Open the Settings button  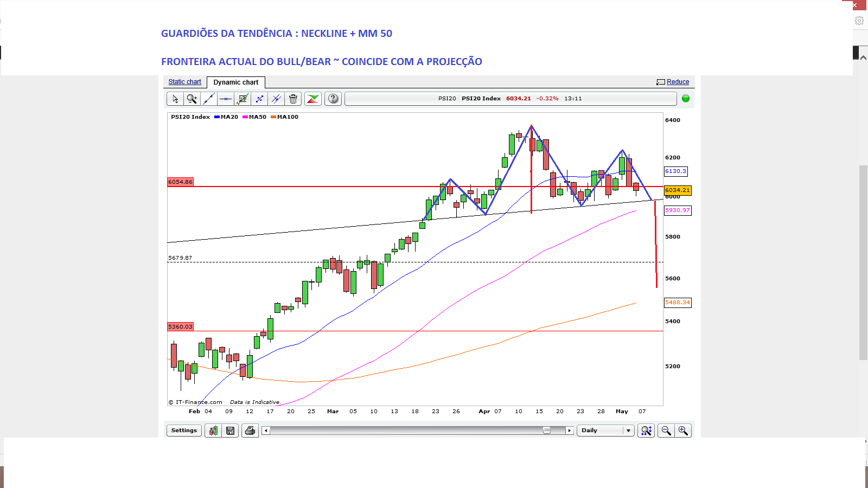(184, 431)
